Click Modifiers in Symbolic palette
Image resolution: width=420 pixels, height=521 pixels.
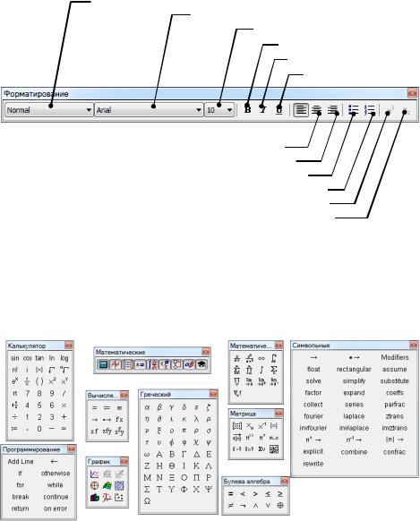coord(394,357)
